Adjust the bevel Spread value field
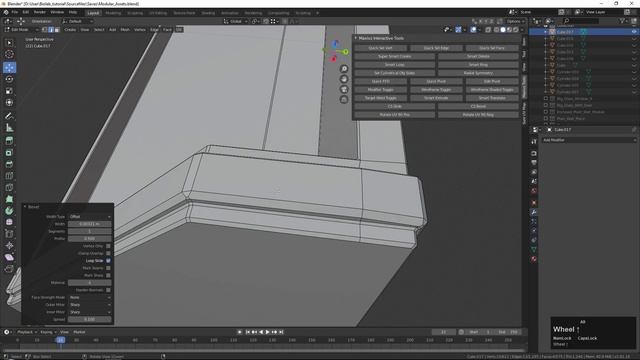640x360 pixels. point(89,320)
